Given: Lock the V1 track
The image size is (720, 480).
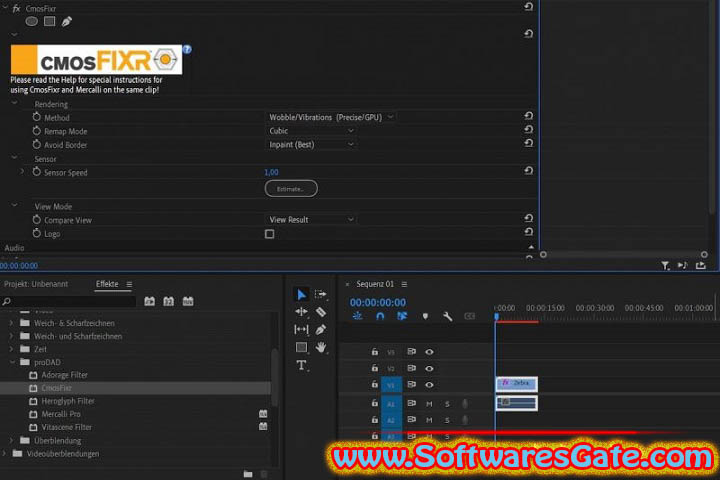Looking at the screenshot, I should (375, 384).
